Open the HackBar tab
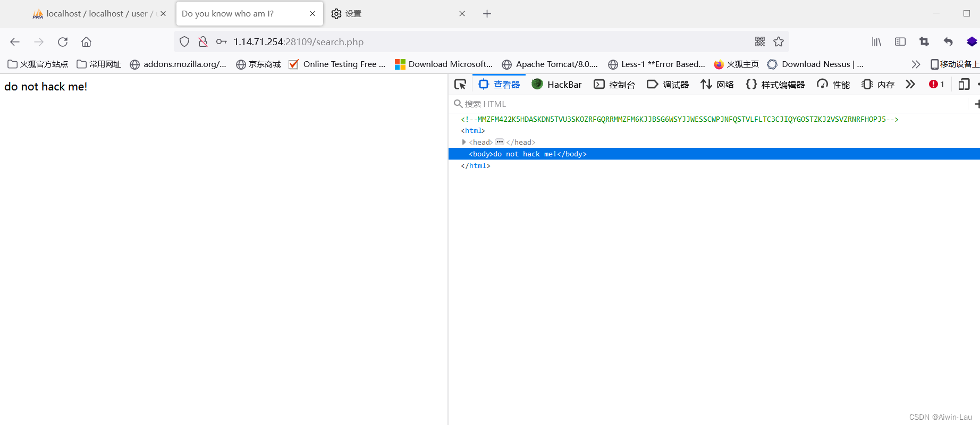This screenshot has width=980, height=425. (x=556, y=85)
